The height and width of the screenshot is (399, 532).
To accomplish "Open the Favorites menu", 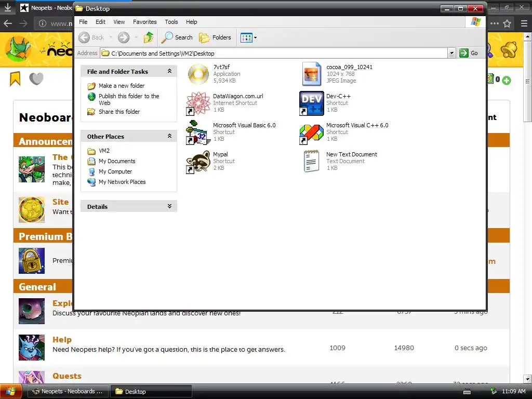I will [x=145, y=22].
